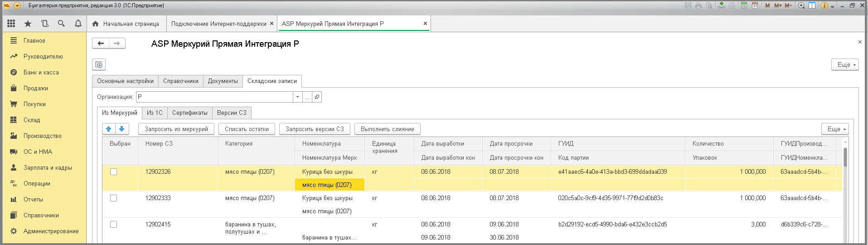Open the History icon in top panel
Image resolution: width=868 pixels, height=245 pixels.
(x=44, y=24)
